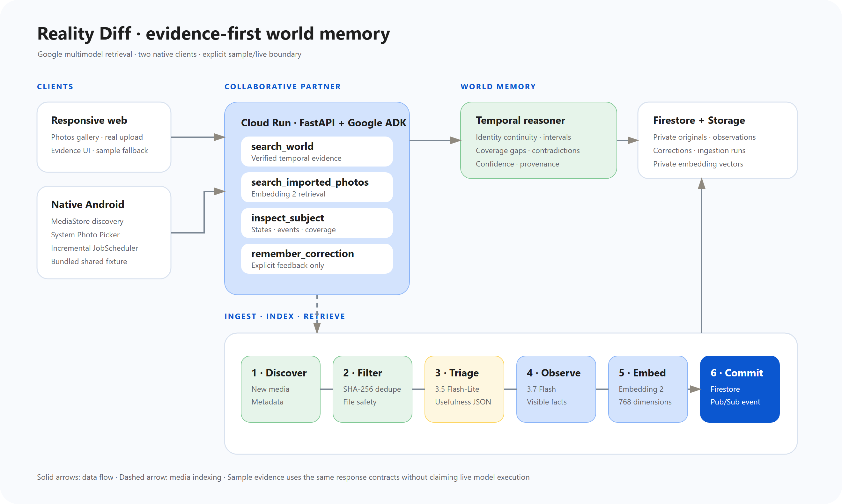842x504 pixels.
Task: Select the '4 · Observe' pipeline step heading
Action: click(553, 373)
